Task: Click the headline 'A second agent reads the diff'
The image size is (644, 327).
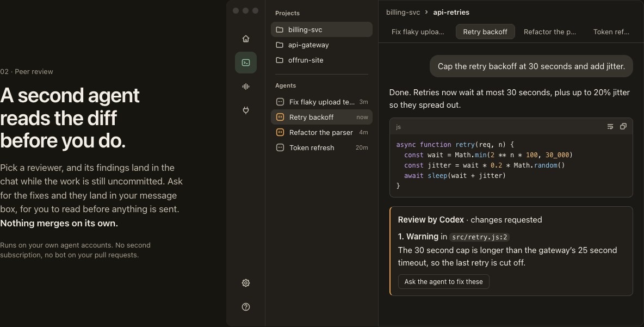Action: click(x=70, y=118)
